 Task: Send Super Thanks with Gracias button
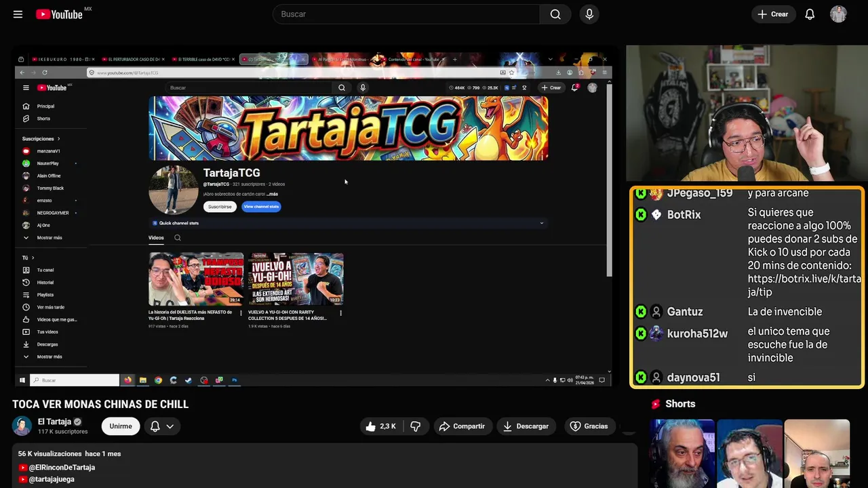pos(589,426)
